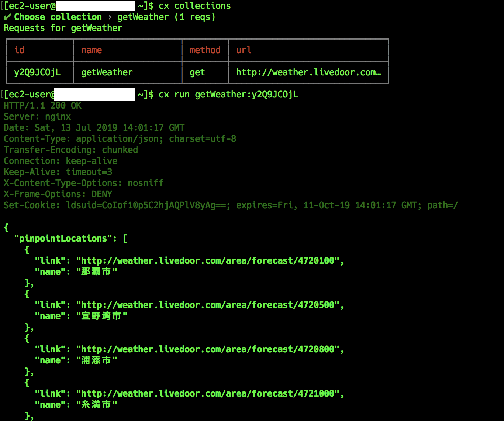Image resolution: width=504 pixels, height=421 pixels.
Task: Click the name value 那覇市
Action: pos(96,272)
